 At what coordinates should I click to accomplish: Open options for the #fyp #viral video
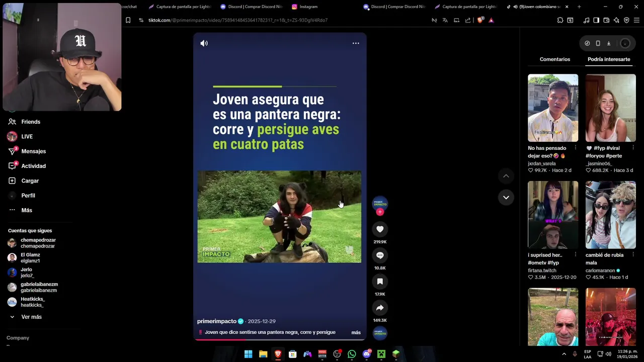[633, 148]
